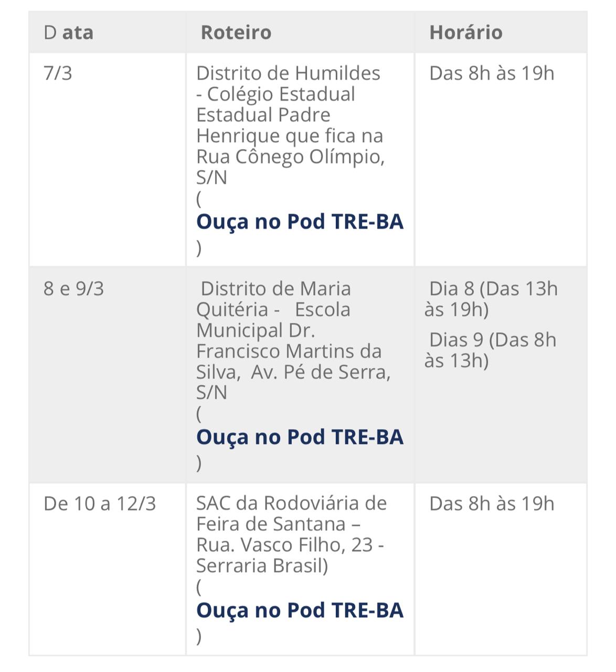
Task: Click Das 8h às 19h for 10 a 12/3
Action: (x=492, y=503)
